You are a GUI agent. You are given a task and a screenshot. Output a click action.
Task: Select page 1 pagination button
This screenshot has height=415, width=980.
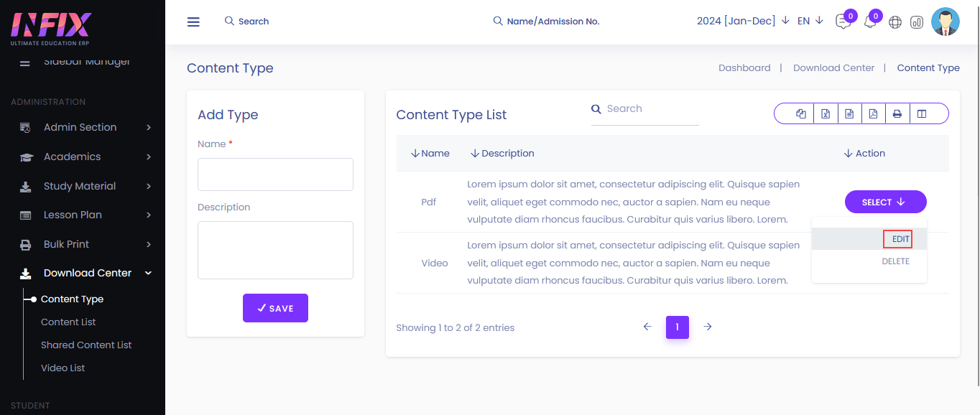coord(678,327)
